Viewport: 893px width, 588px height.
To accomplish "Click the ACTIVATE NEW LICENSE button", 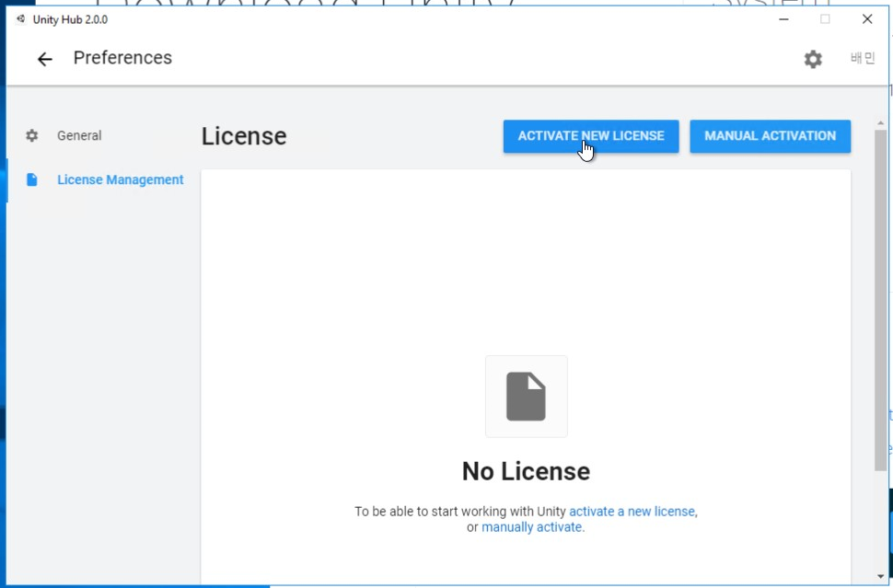I will pyautogui.click(x=591, y=136).
